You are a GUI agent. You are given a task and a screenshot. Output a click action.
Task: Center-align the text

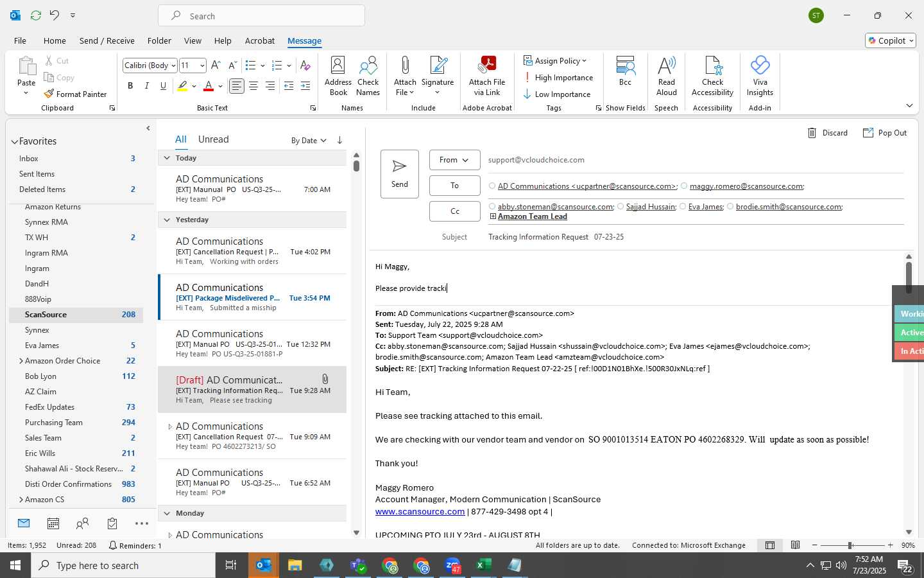[x=253, y=85]
